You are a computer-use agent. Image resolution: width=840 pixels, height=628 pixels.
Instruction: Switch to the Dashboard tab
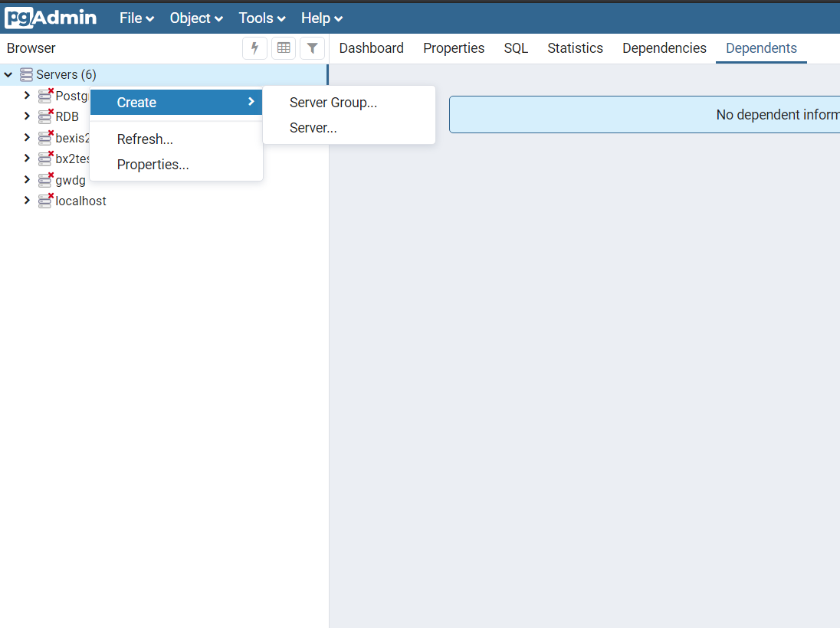click(371, 48)
